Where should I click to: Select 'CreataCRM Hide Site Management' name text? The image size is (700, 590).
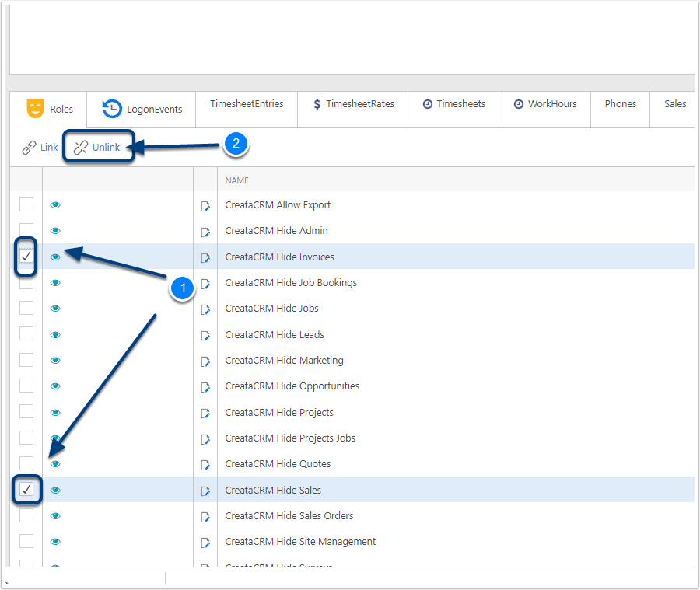300,542
